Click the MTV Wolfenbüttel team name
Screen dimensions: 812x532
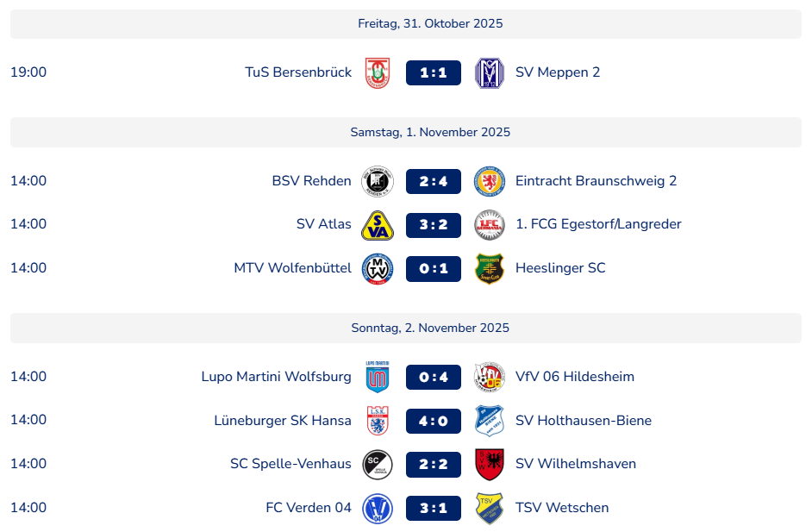coord(292,268)
